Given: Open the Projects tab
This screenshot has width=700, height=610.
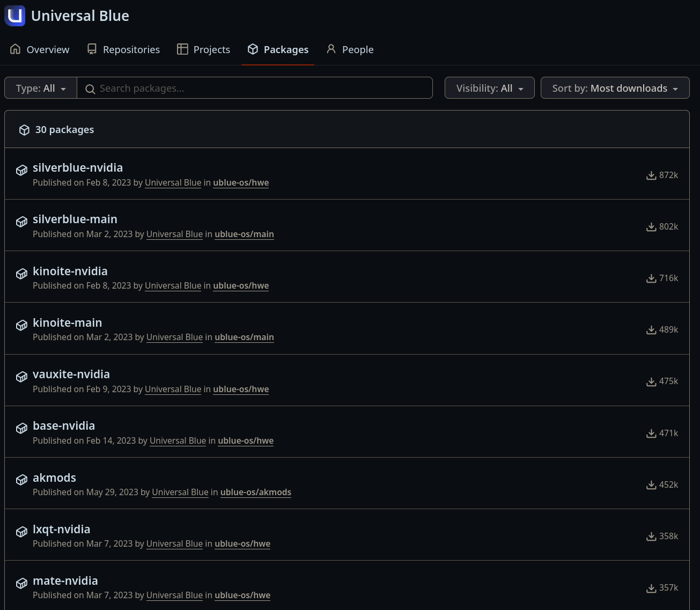Looking at the screenshot, I should point(204,49).
